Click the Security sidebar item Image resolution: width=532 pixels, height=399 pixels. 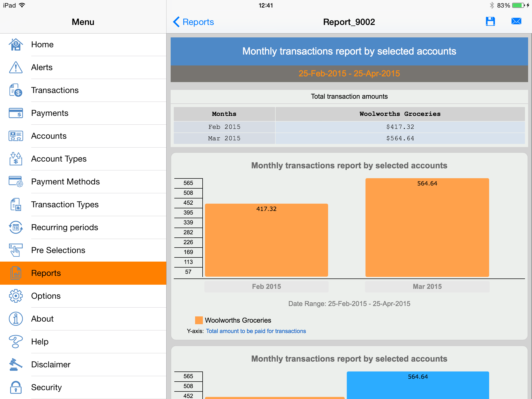83,387
